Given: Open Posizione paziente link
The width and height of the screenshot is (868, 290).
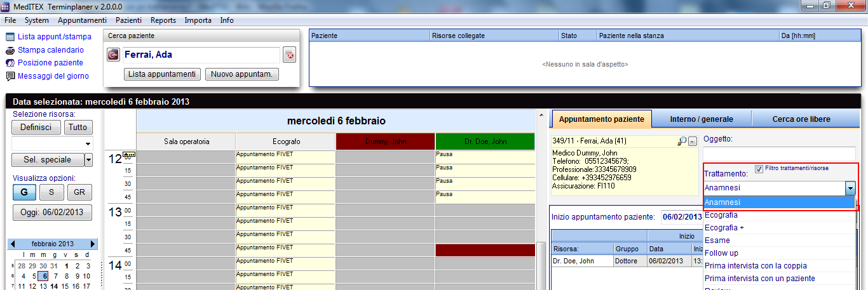Looking at the screenshot, I should 50,63.
